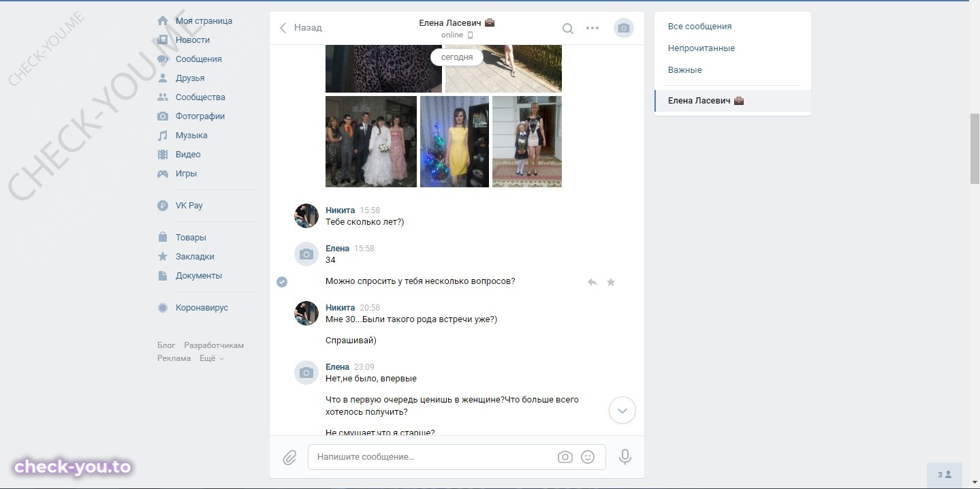This screenshot has height=489, width=980.
Task: Record a voice message with microphone icon
Action: coord(625,457)
